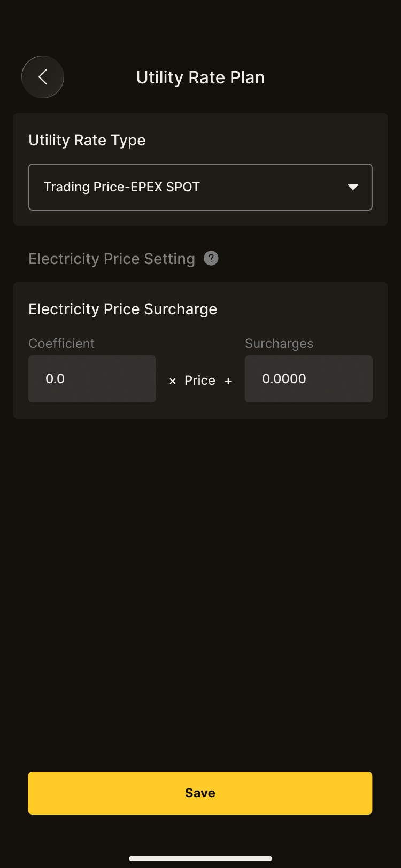Click the Utility Rate Type heading
The image size is (401, 868).
click(87, 140)
